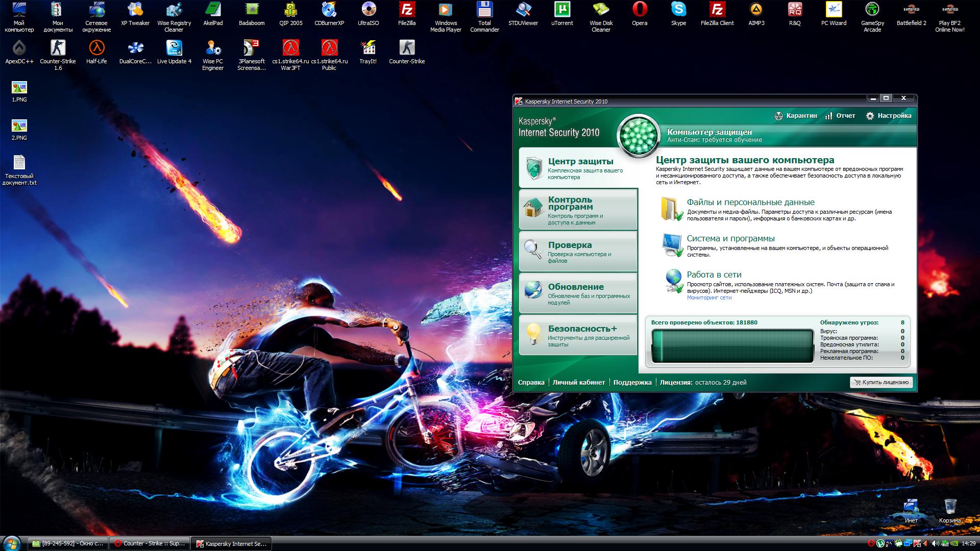Select the Wise Registry Cleaner icon
This screenshot has height=551, width=980.
[174, 17]
